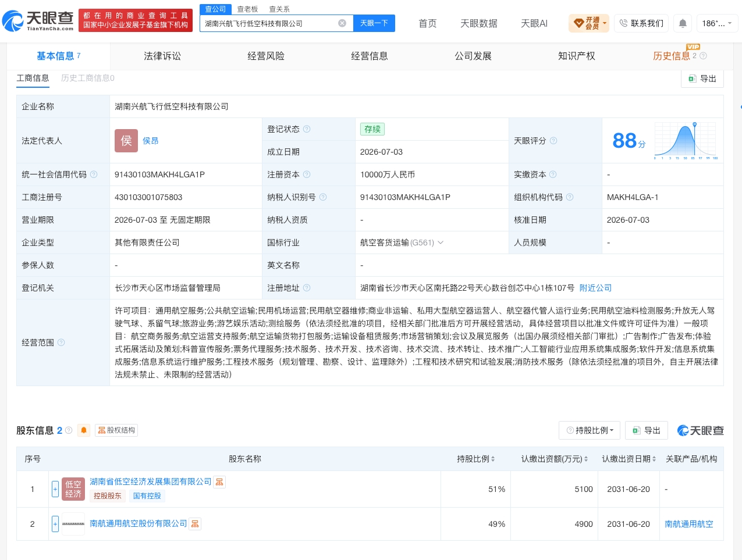The width and height of the screenshot is (742, 560).
Task: Click the 天眼查 logo at top left
Action: click(x=38, y=21)
